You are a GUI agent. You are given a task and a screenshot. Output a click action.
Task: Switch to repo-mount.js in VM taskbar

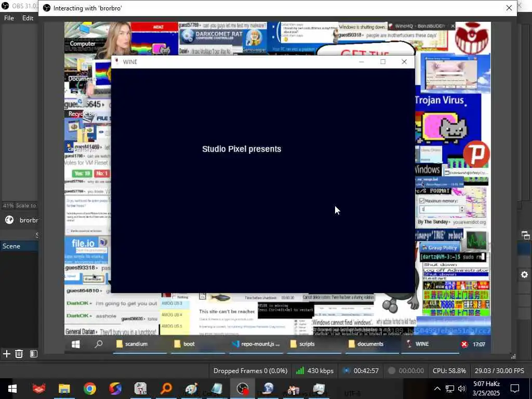[256, 344]
